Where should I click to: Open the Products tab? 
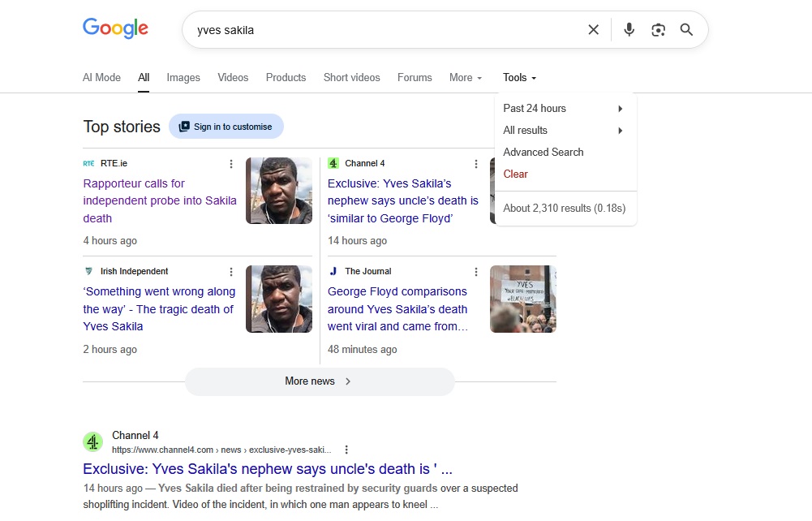(286, 78)
